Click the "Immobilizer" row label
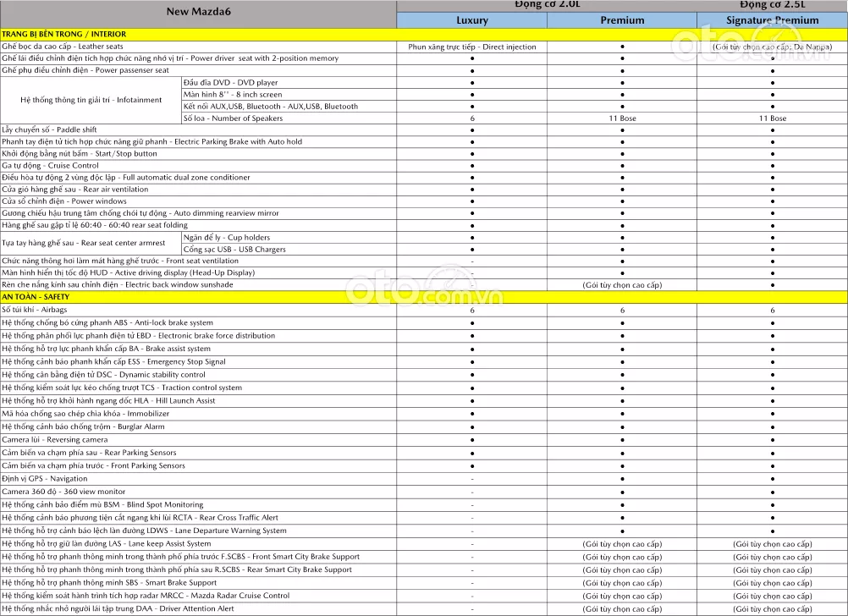Screen dimensions: 848x616 pyautogui.click(x=85, y=414)
